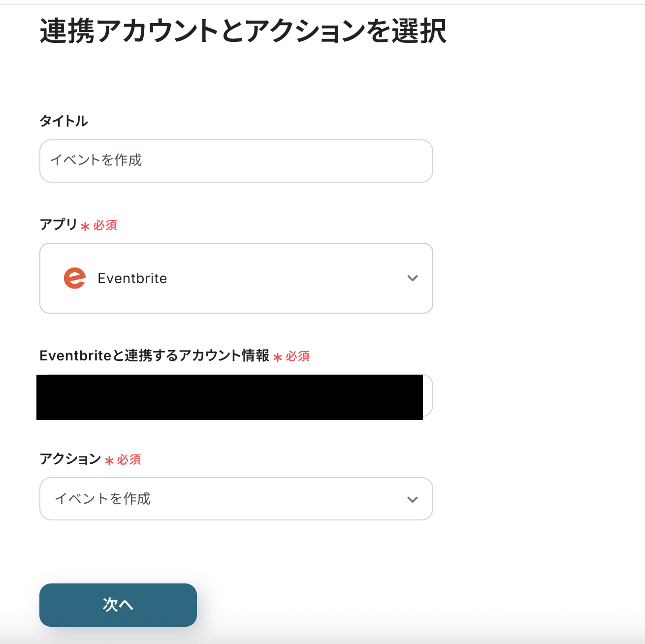Click the アプリ field label
Image resolution: width=645 pixels, height=644 pixels.
point(59,225)
